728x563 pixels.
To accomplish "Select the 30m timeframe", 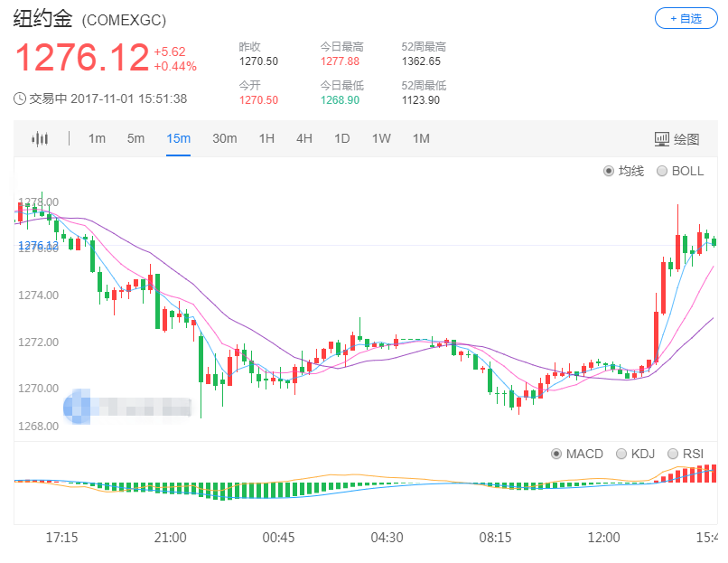I will [224, 138].
